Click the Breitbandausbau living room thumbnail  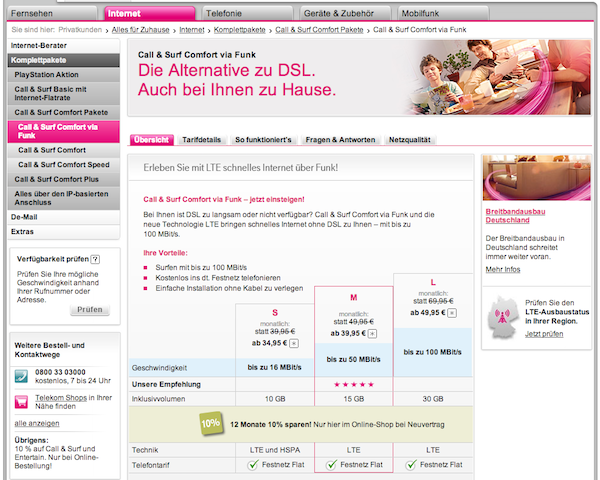536,178
